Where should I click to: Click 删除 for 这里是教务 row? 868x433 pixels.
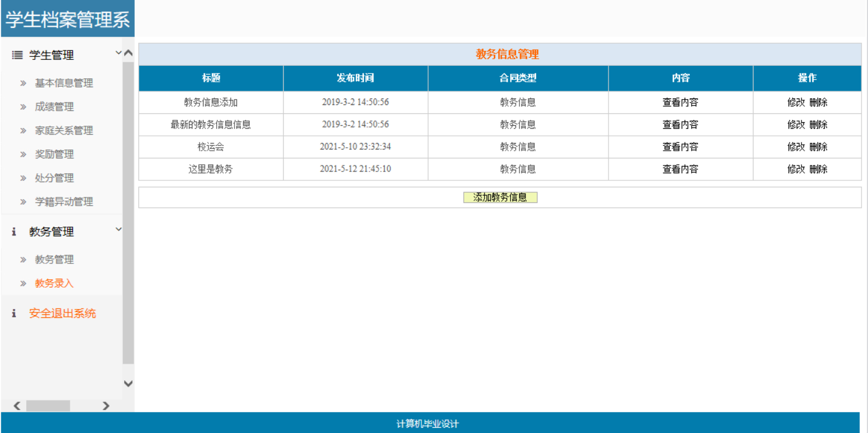point(818,169)
